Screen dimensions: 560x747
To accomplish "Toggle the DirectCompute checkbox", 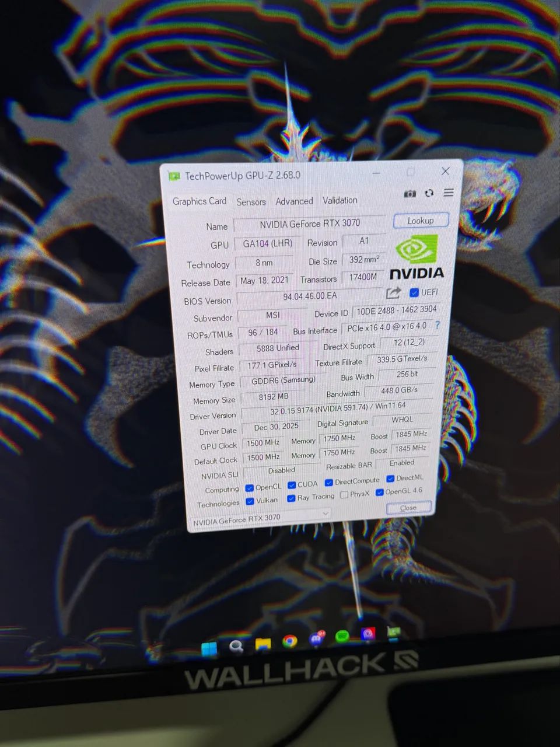I will tap(329, 483).
